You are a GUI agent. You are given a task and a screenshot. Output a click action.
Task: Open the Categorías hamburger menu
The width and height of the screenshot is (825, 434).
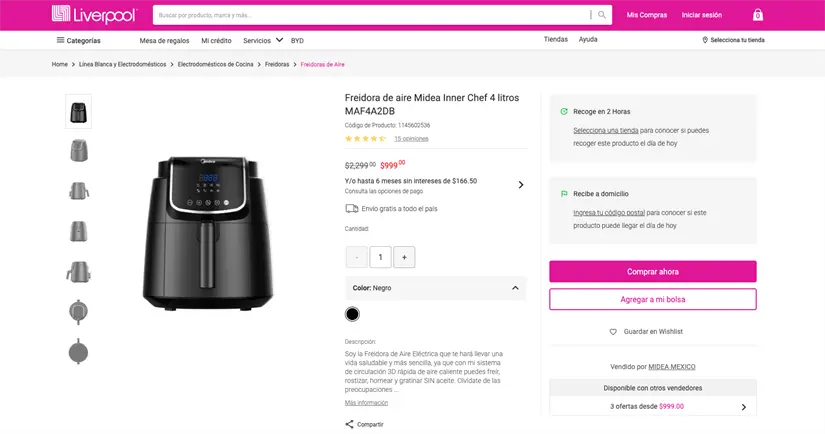61,40
